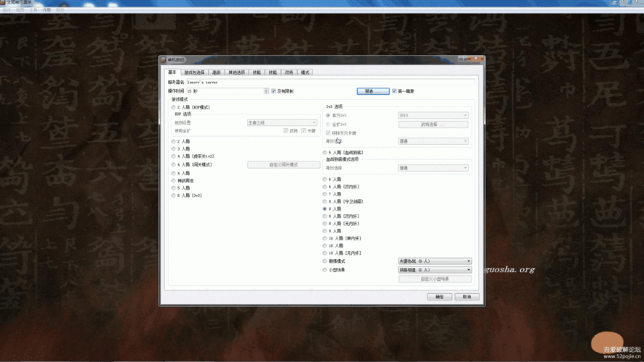Click the 操作时间 spinner arrows
The width and height of the screenshot is (644, 362).
point(266,91)
